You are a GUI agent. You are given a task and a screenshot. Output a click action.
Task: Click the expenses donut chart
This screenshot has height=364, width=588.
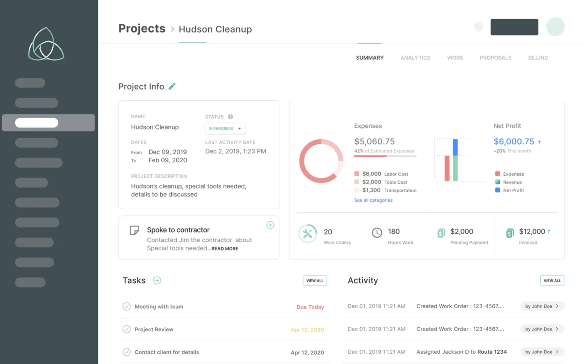(321, 161)
